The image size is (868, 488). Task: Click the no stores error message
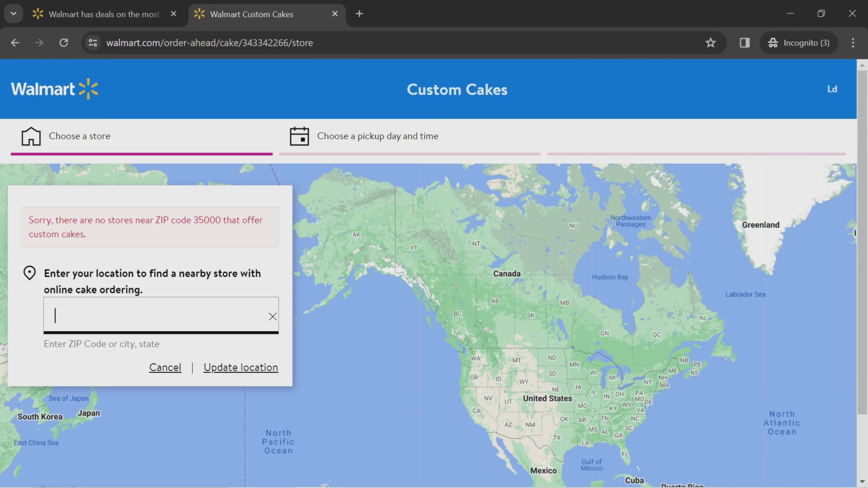point(150,227)
